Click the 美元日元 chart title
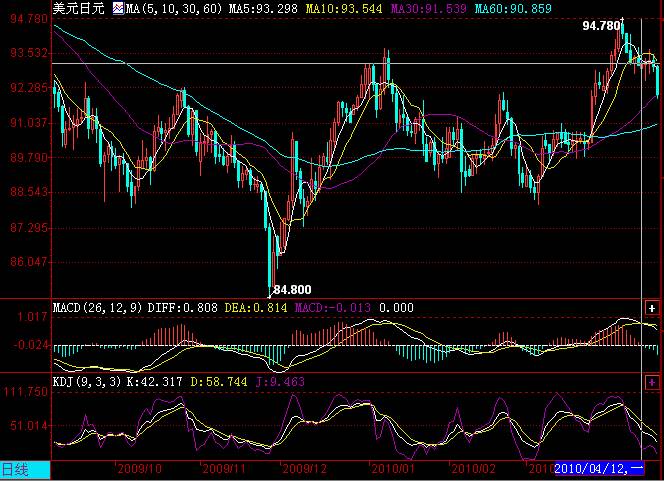This screenshot has width=664, height=481. pyautogui.click(x=78, y=8)
